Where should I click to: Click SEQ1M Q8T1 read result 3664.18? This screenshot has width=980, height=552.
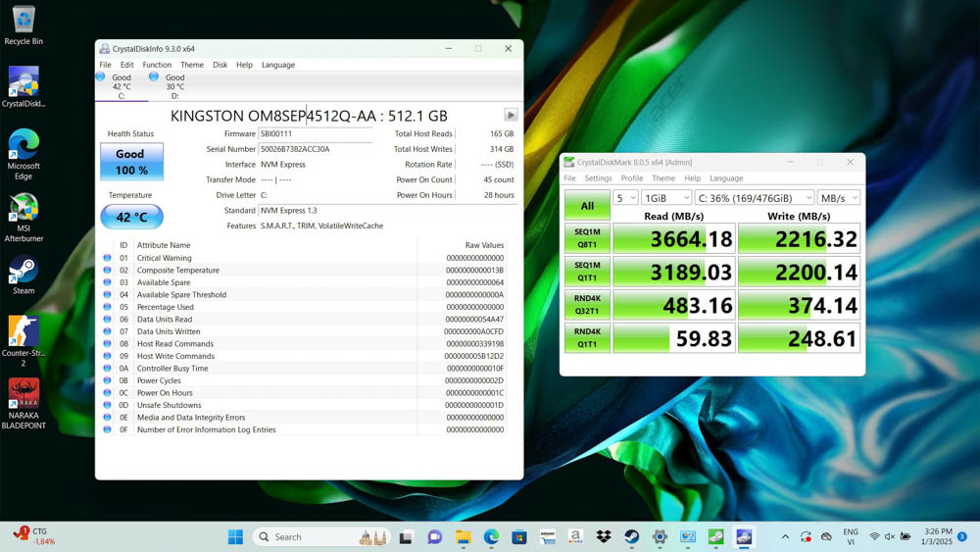[674, 238]
